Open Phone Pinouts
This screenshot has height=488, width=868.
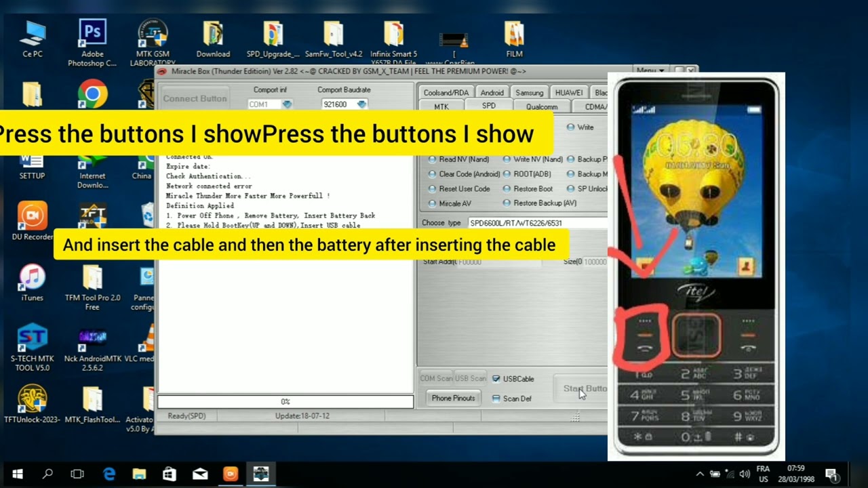453,398
